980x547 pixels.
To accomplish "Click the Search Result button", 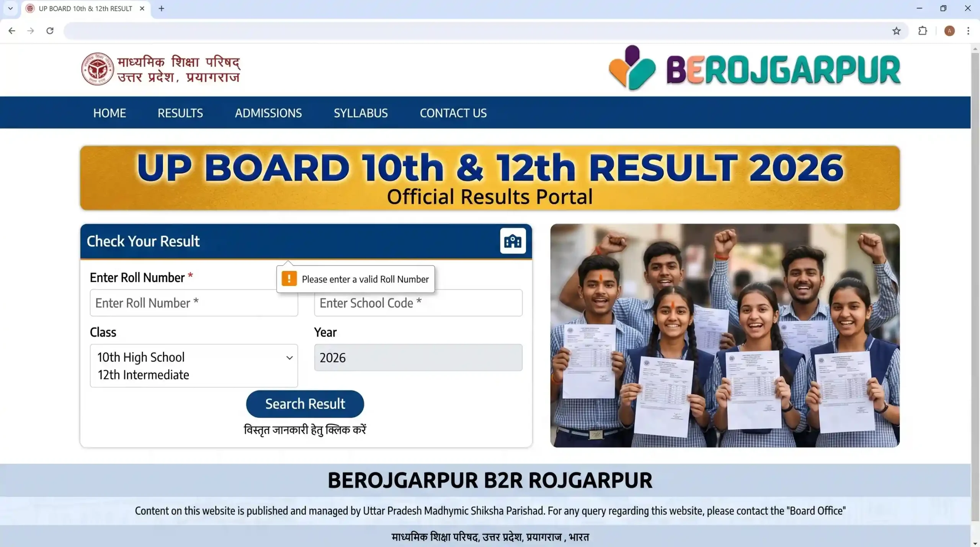I will tap(305, 404).
